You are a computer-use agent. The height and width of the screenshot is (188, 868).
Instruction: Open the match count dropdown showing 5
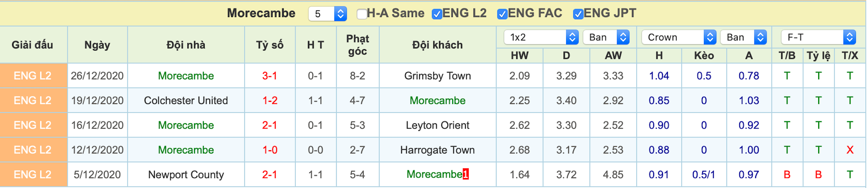(328, 14)
